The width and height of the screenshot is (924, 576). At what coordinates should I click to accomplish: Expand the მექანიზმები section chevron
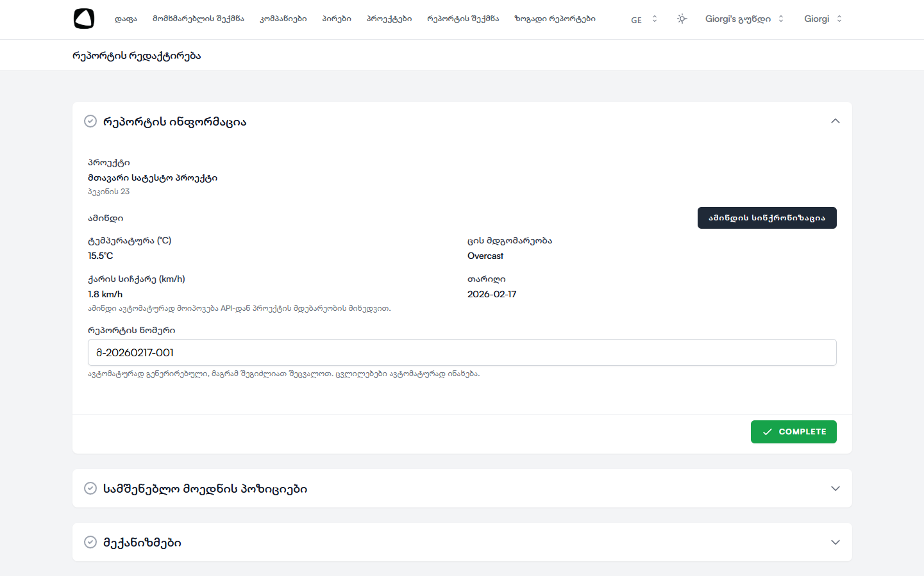835,542
